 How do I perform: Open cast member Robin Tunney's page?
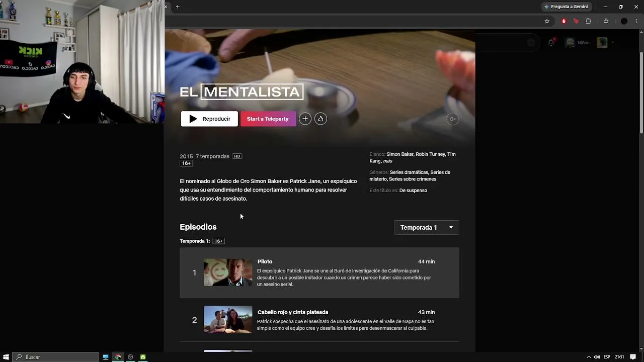tap(431, 154)
